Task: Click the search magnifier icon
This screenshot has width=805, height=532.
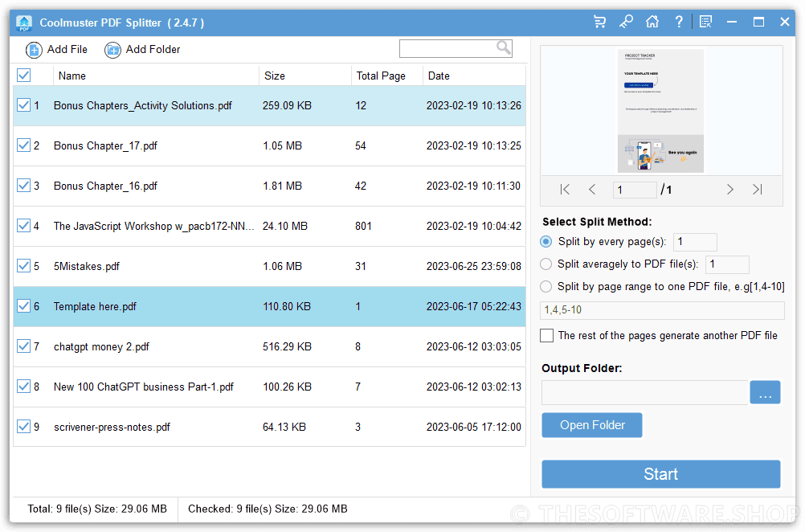Action: pyautogui.click(x=504, y=48)
